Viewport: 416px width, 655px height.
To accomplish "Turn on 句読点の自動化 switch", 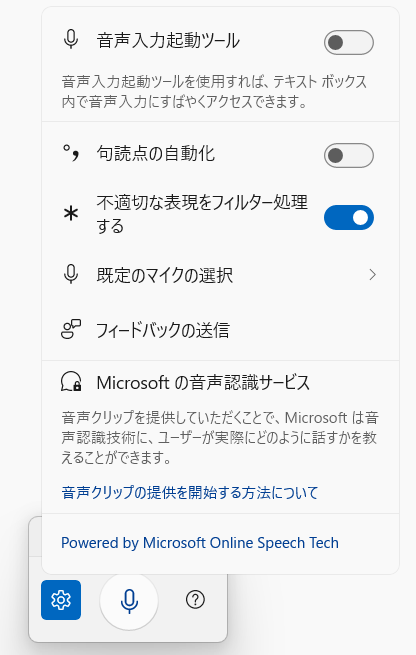I will coord(349,155).
